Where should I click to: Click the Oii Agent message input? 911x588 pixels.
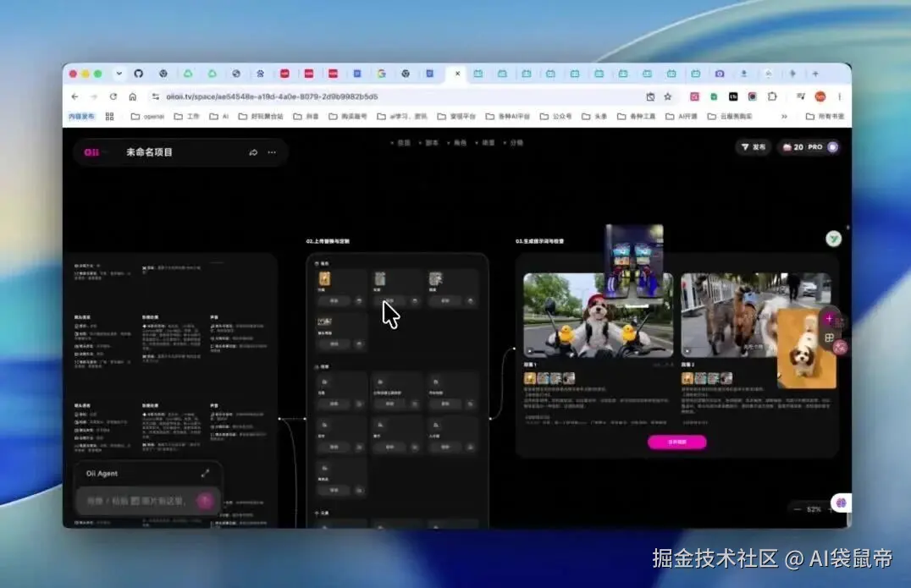136,500
